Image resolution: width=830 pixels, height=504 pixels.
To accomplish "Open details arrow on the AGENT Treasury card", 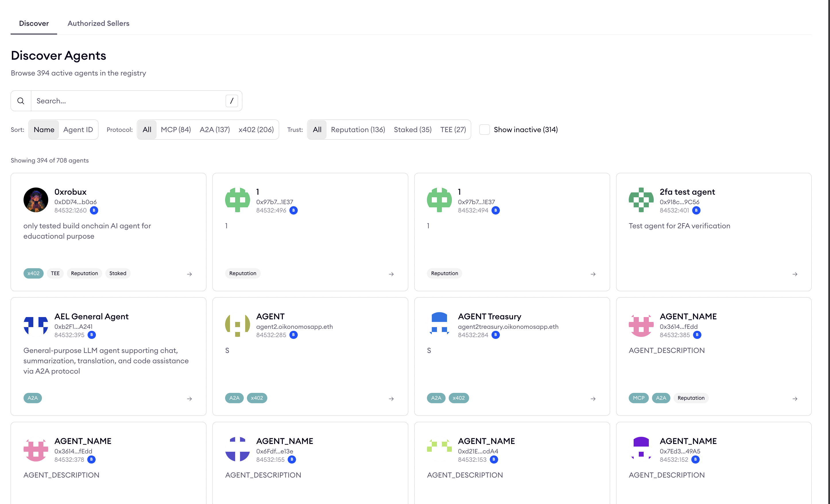I will pyautogui.click(x=593, y=399).
